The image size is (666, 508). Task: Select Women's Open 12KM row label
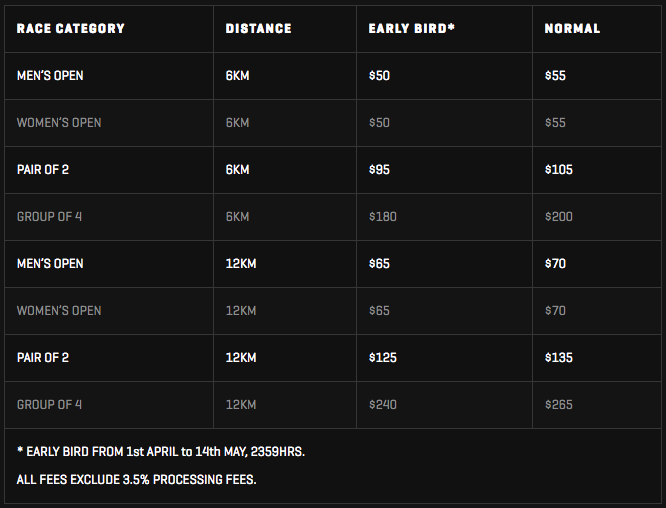tap(59, 310)
